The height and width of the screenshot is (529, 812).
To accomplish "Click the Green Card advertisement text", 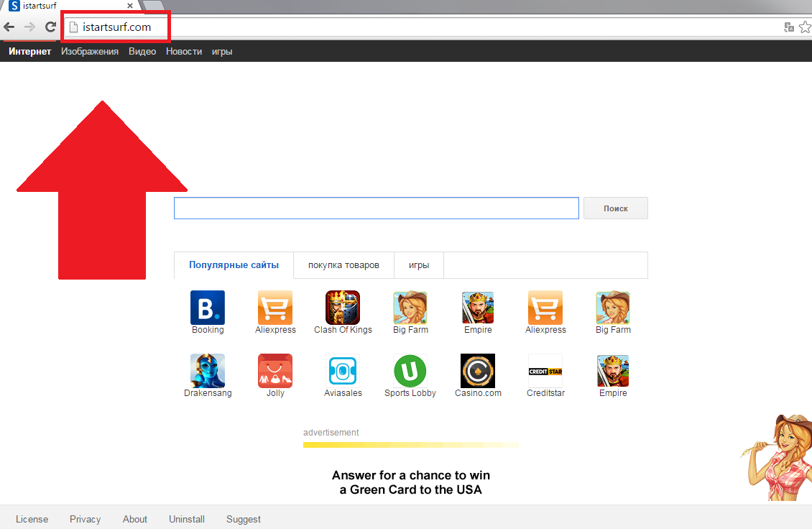I will (x=410, y=482).
